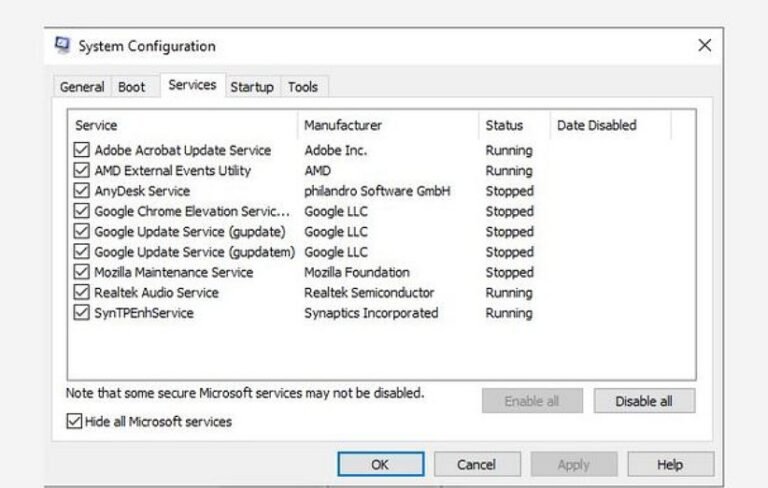
Task: Toggle Hide all Microsoft services
Action: click(75, 422)
